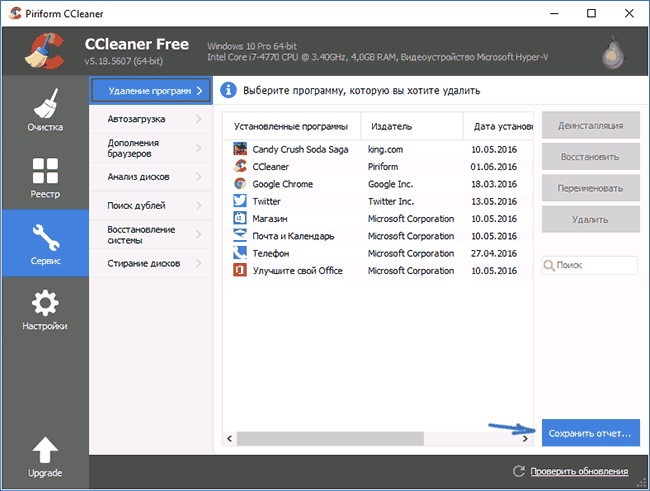Click the Сохранить отчет button
The width and height of the screenshot is (650, 491).
pos(589,434)
